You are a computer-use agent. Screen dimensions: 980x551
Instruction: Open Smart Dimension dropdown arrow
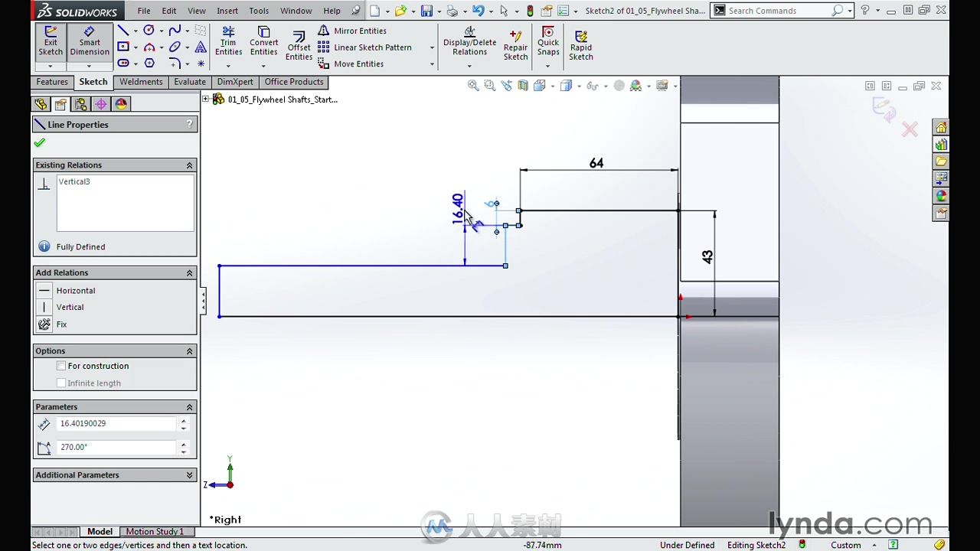click(x=90, y=67)
